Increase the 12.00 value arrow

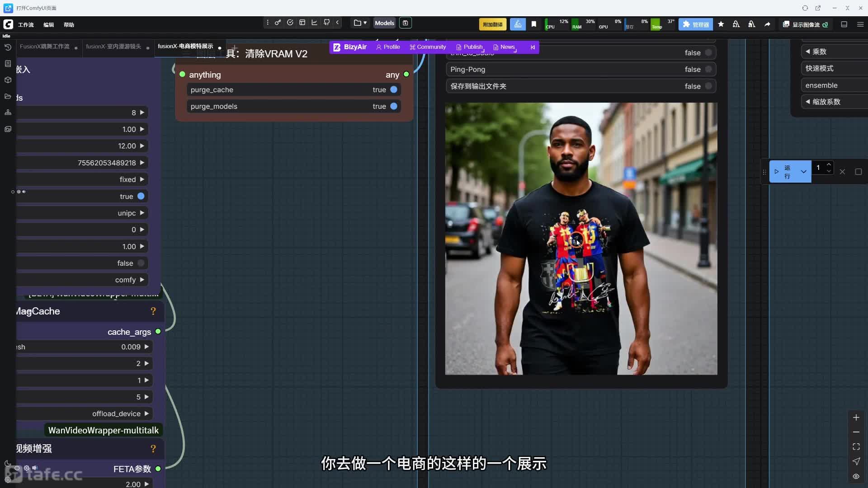coord(142,146)
